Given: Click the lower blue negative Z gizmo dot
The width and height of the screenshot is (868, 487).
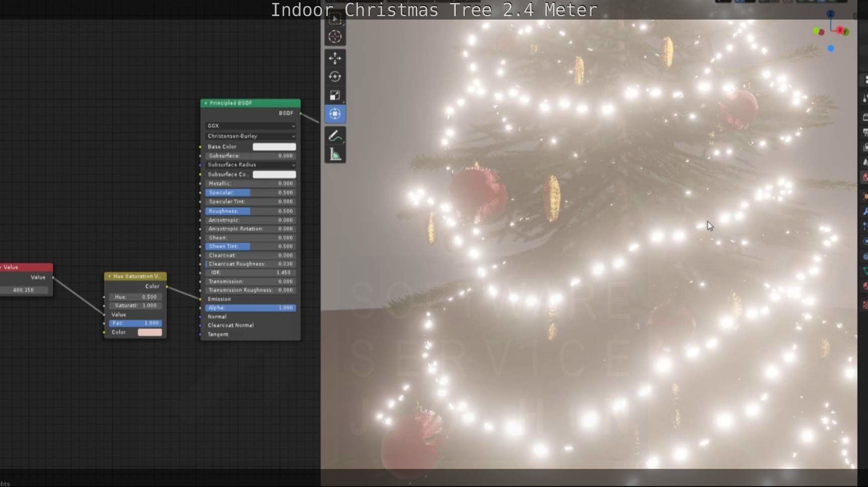Looking at the screenshot, I should point(831,48).
